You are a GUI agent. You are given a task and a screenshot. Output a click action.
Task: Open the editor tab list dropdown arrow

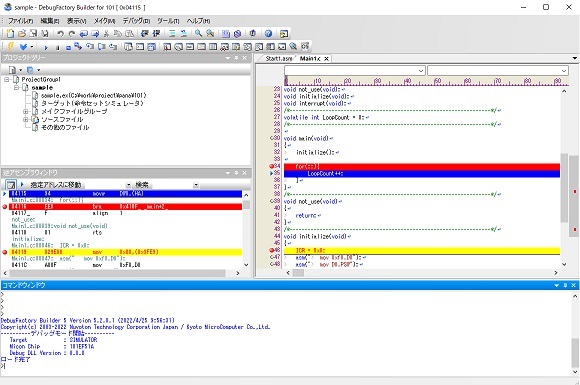click(574, 58)
